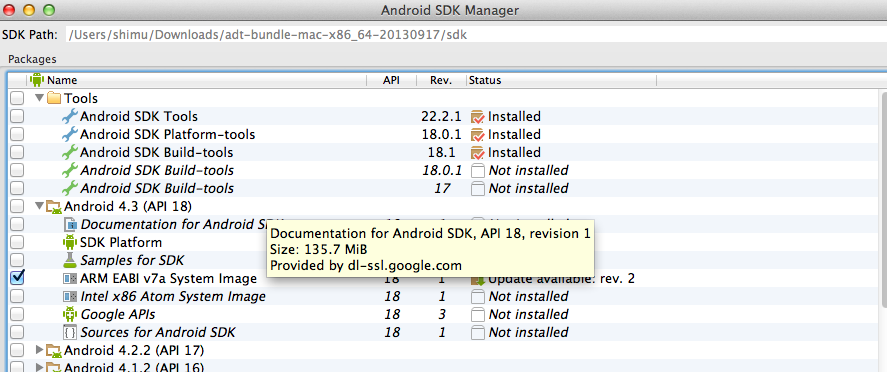Collapse the Tools group
Screen dimensions: 887x372
39,98
